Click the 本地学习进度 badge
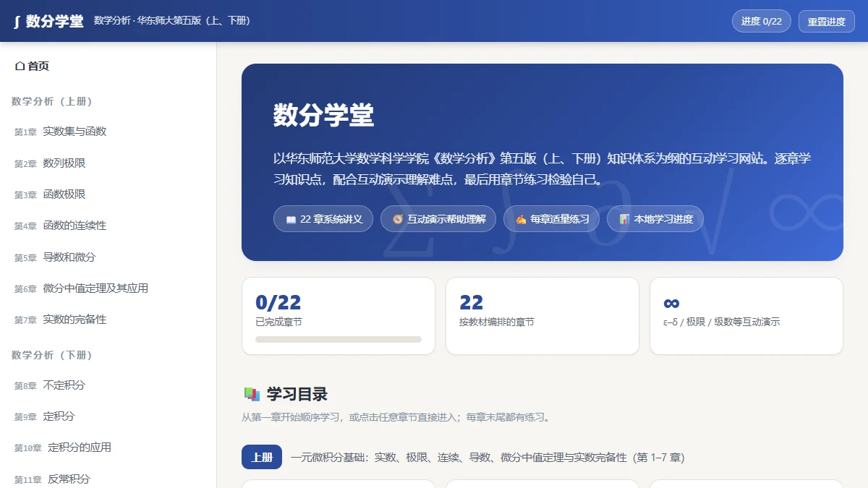The width and height of the screenshot is (868, 488). tap(655, 219)
